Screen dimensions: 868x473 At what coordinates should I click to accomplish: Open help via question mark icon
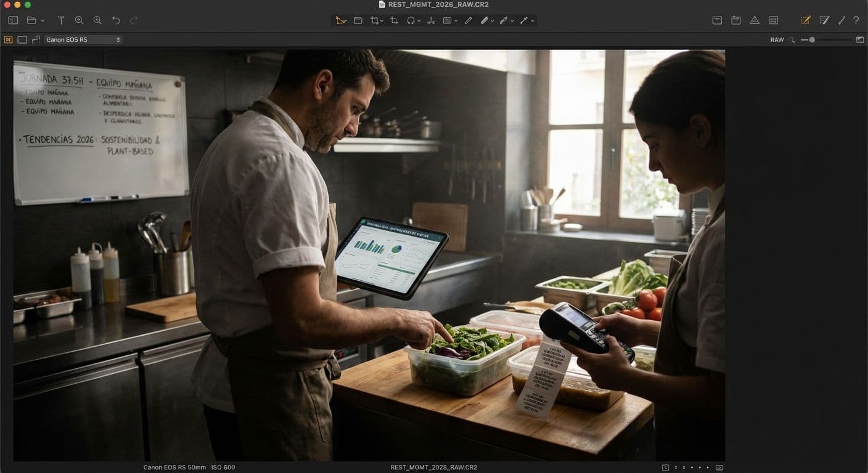pyautogui.click(x=856, y=20)
